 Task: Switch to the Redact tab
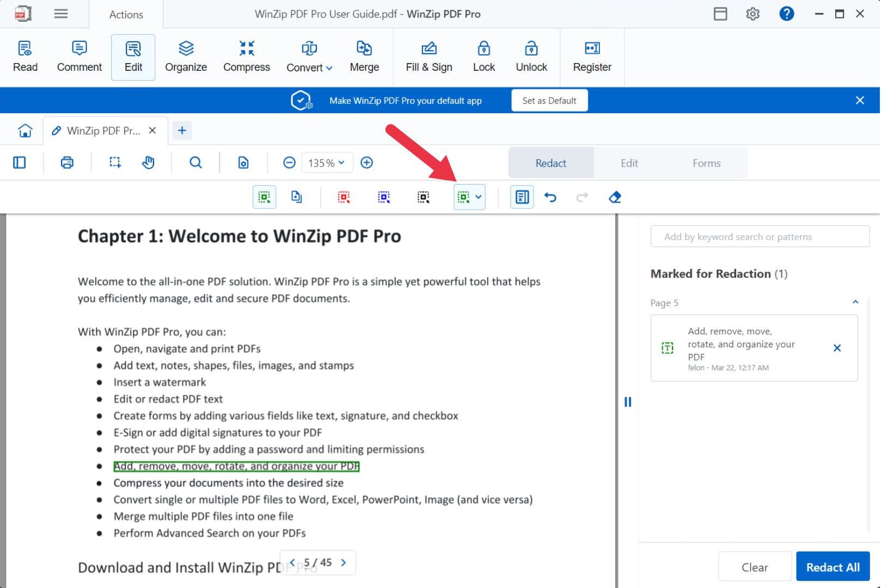pos(550,163)
